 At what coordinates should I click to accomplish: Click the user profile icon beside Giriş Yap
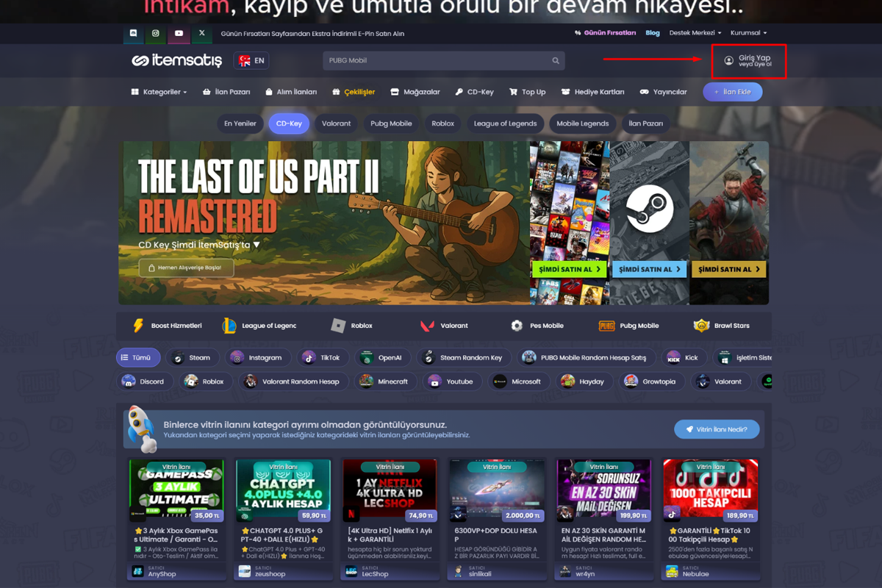(728, 61)
